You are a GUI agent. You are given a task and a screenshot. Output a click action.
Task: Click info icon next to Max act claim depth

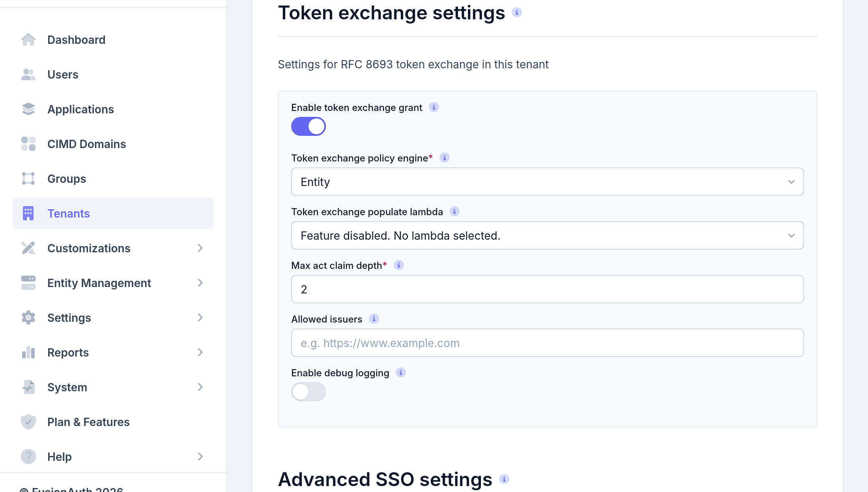pyautogui.click(x=399, y=265)
